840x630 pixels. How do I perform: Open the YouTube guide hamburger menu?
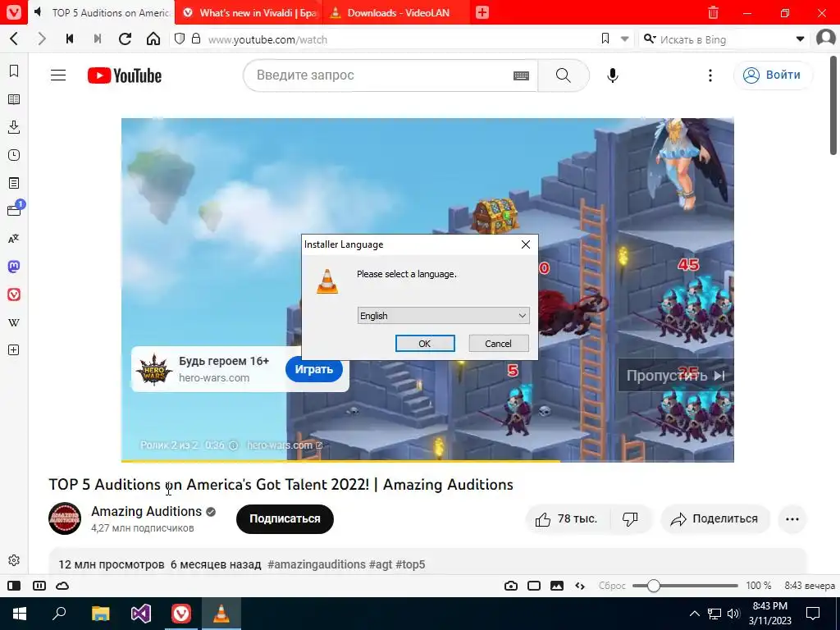[58, 75]
